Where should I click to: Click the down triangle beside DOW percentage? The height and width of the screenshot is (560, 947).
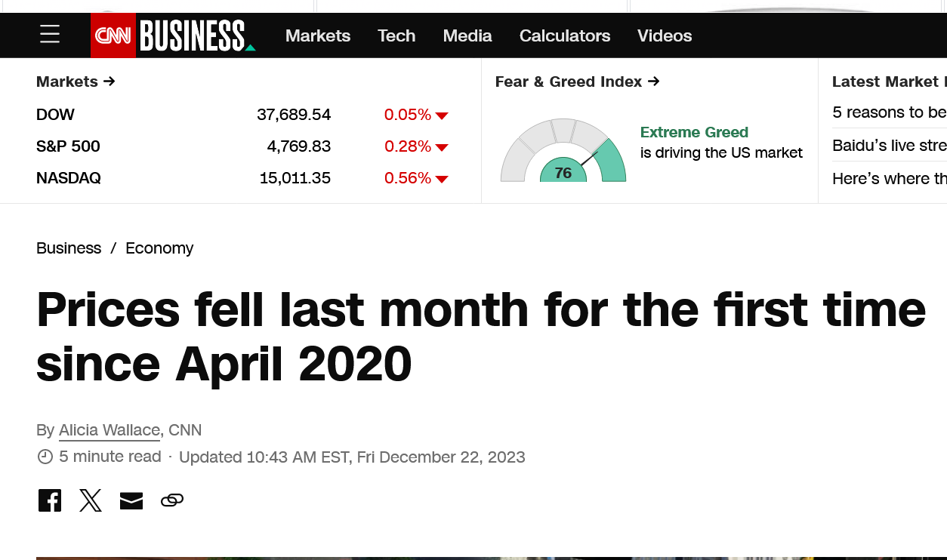pyautogui.click(x=442, y=115)
